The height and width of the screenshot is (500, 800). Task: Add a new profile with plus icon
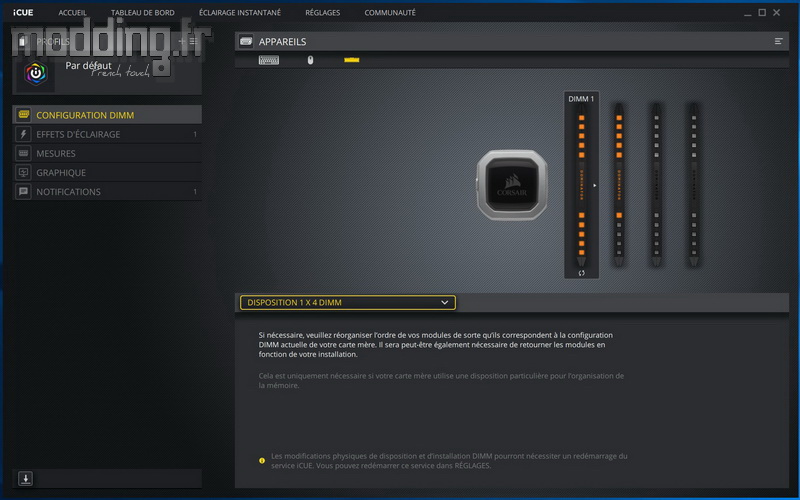[182, 41]
